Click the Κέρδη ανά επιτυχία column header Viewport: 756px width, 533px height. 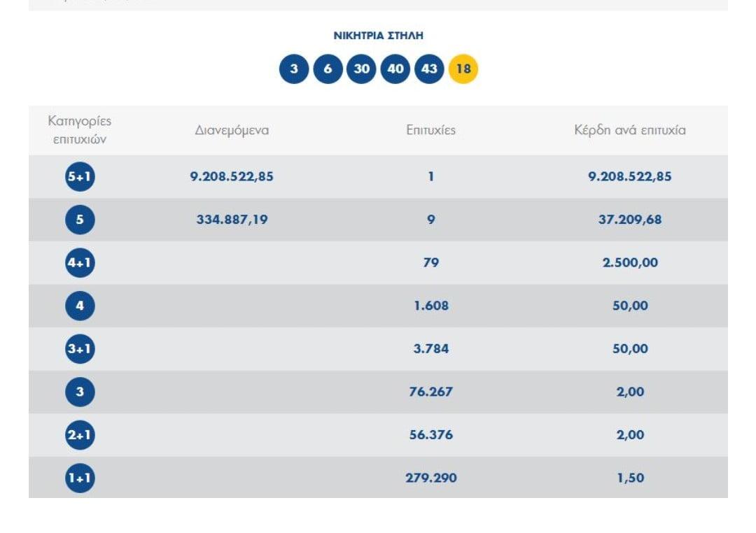coord(630,130)
